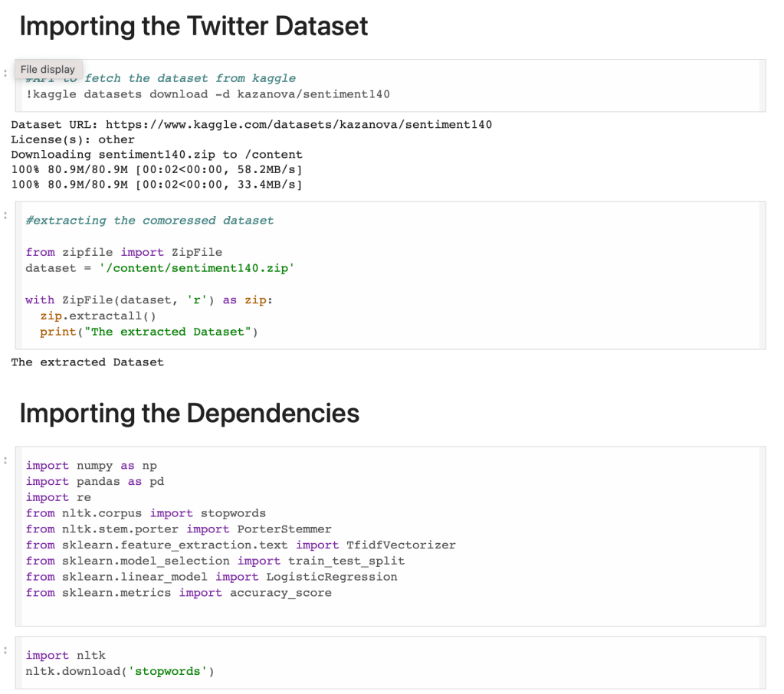Click the drag handle of the kaggle download cell
The height and width of the screenshot is (694, 784).
tap(5, 74)
